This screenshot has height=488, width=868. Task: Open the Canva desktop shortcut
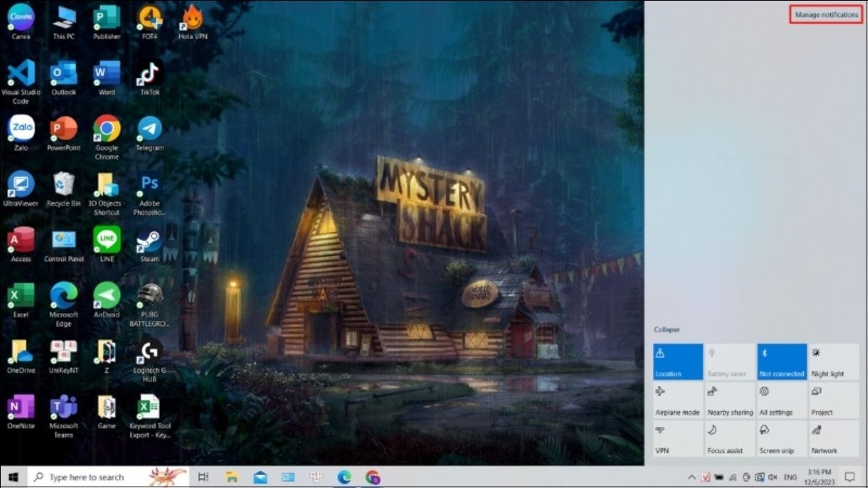tap(20, 21)
